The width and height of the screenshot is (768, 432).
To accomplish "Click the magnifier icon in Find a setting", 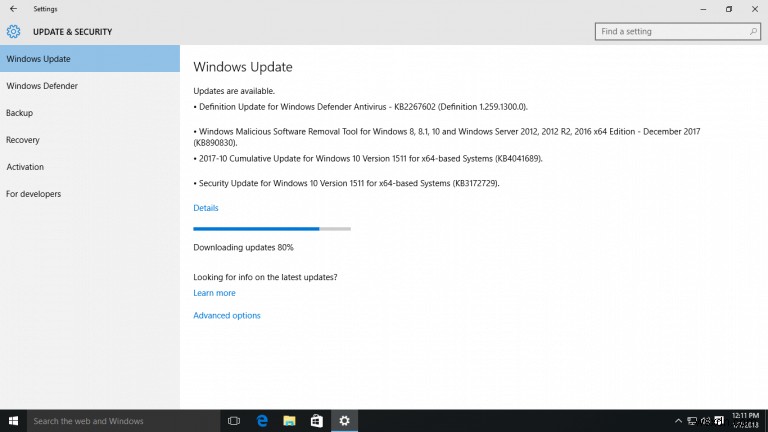I will [753, 31].
